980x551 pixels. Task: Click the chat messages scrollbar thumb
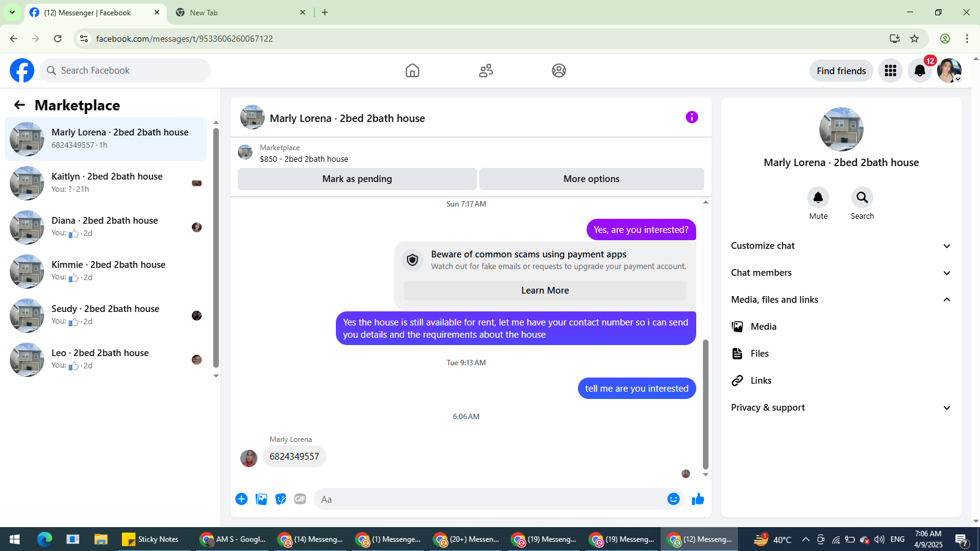click(x=705, y=405)
